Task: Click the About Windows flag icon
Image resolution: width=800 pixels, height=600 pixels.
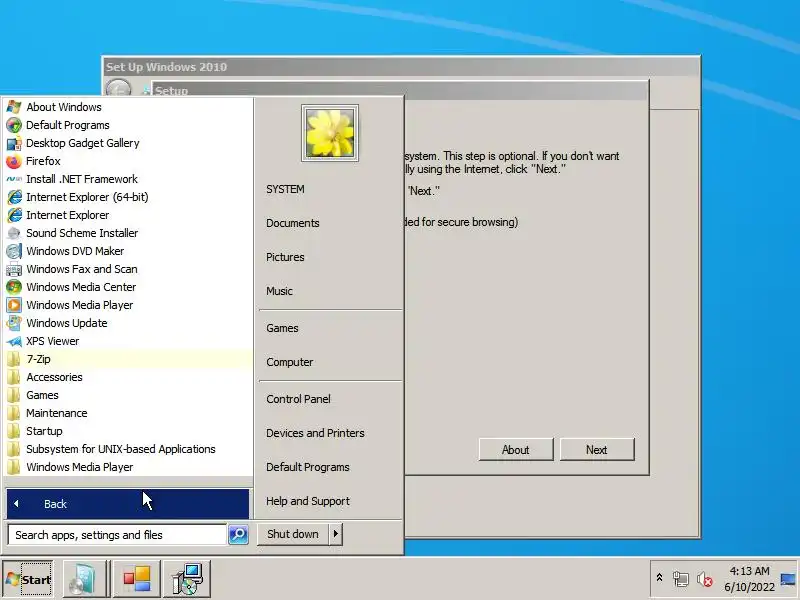Action: tap(14, 107)
